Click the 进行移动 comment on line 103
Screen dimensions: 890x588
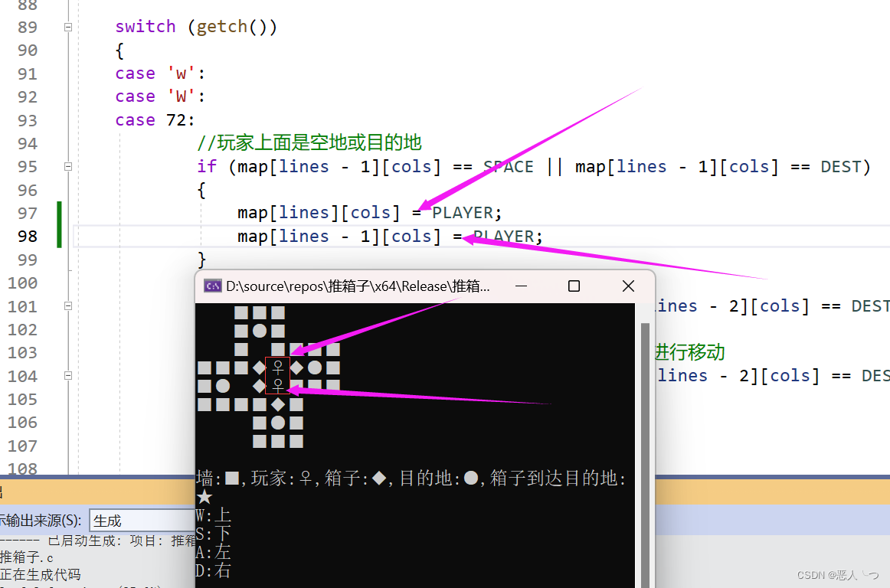click(x=689, y=352)
